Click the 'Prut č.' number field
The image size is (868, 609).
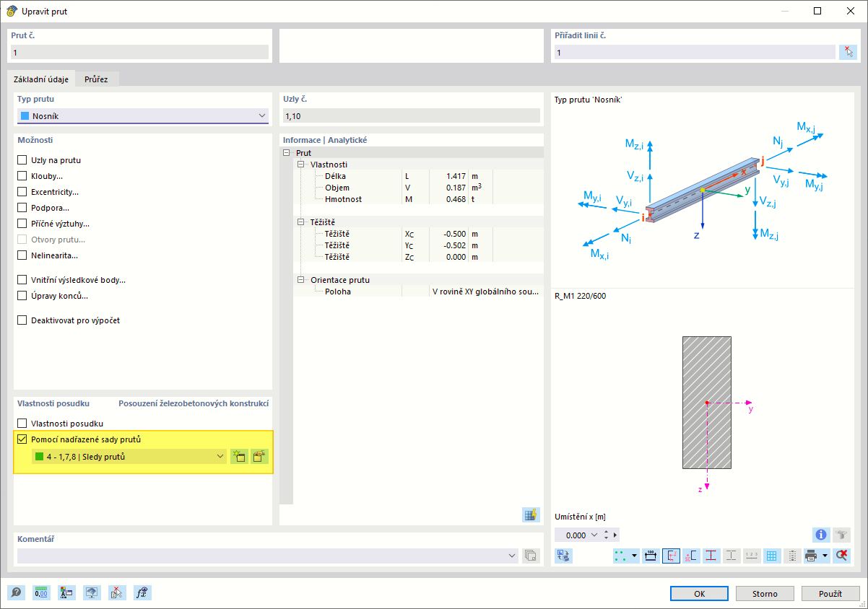point(139,52)
